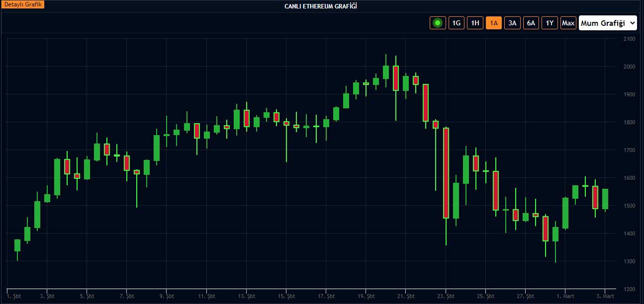
Task: Click the 15. Şbt date label
Action: [x=286, y=296]
